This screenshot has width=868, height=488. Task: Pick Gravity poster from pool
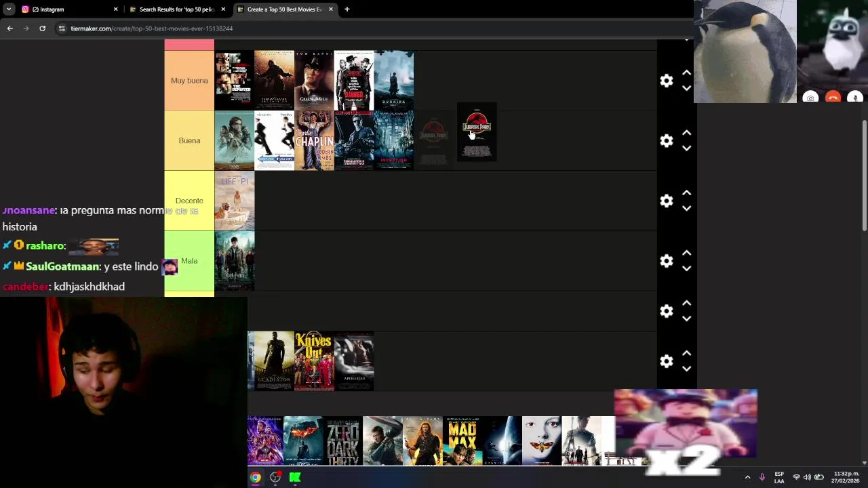point(502,441)
